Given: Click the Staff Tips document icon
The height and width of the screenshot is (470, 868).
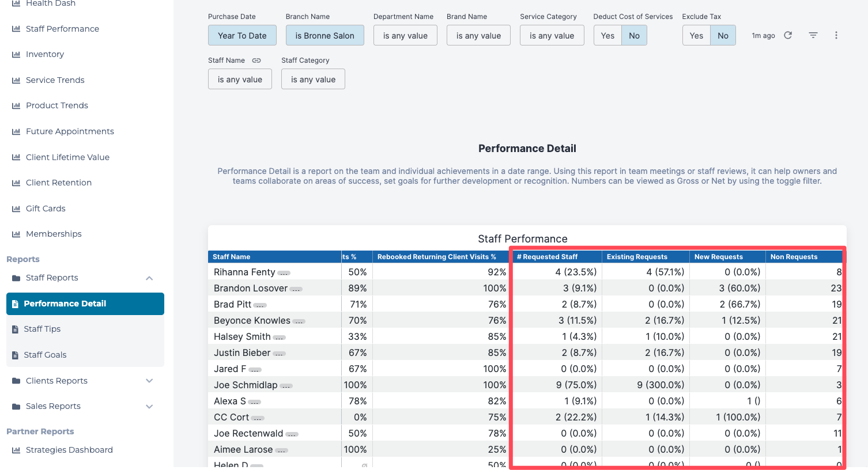Looking at the screenshot, I should coord(16,329).
